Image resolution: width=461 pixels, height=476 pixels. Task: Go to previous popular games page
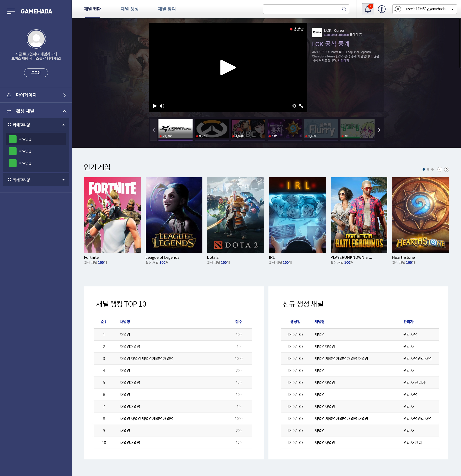(x=440, y=169)
